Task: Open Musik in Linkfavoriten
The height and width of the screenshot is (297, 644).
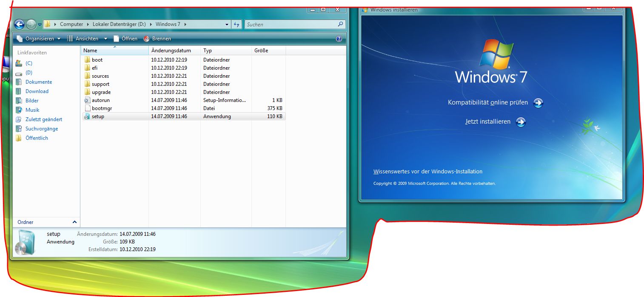Action: tap(32, 110)
